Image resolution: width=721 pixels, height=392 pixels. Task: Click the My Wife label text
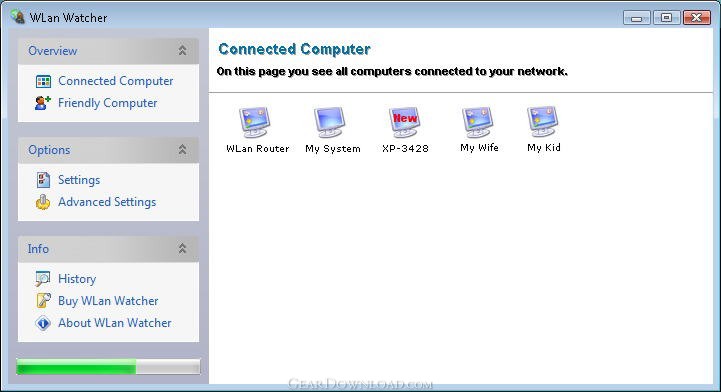(479, 148)
